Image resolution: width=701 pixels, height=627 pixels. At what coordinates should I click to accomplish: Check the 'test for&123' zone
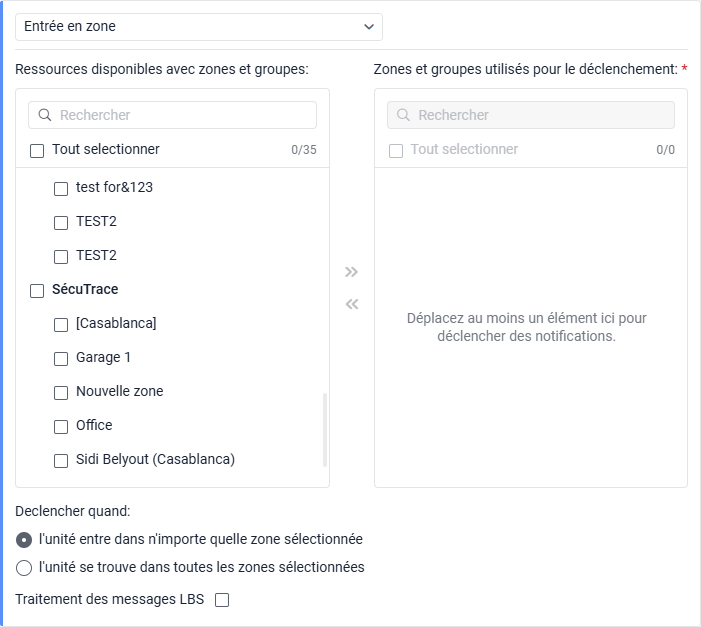pos(61,188)
